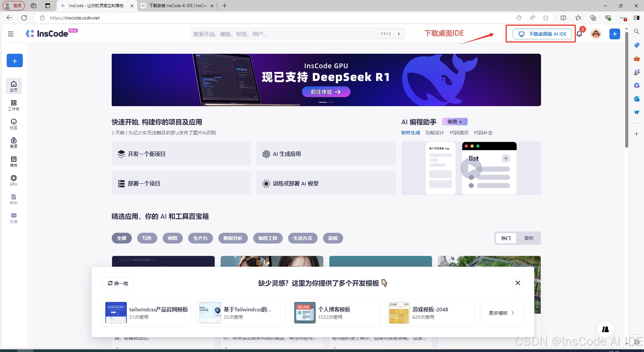Go to 主页 in the sidebar
Screen dimensions: 644x352
[14, 86]
